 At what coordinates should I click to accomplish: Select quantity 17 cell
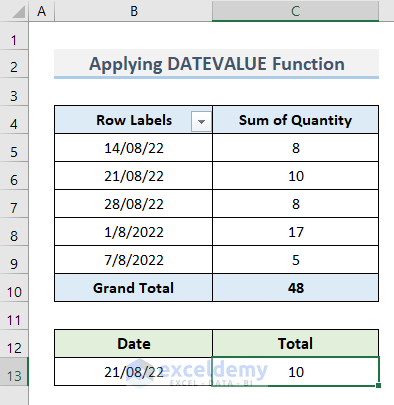(x=295, y=232)
